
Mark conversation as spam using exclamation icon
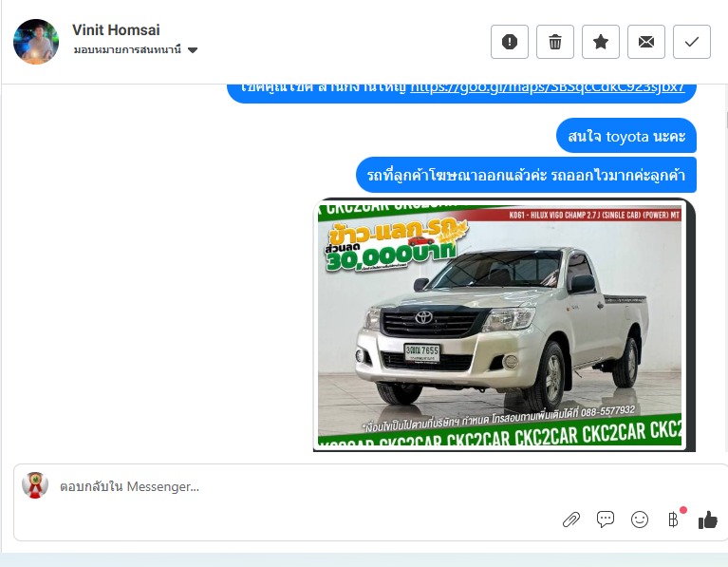coord(510,42)
